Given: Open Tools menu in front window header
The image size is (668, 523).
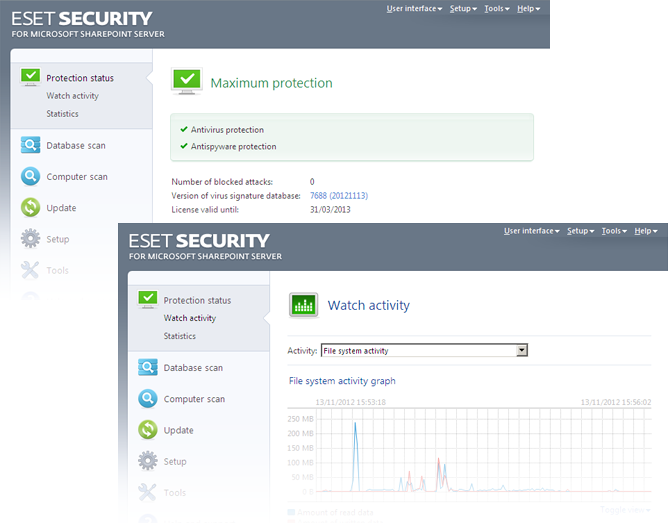Looking at the screenshot, I should pyautogui.click(x=614, y=231).
